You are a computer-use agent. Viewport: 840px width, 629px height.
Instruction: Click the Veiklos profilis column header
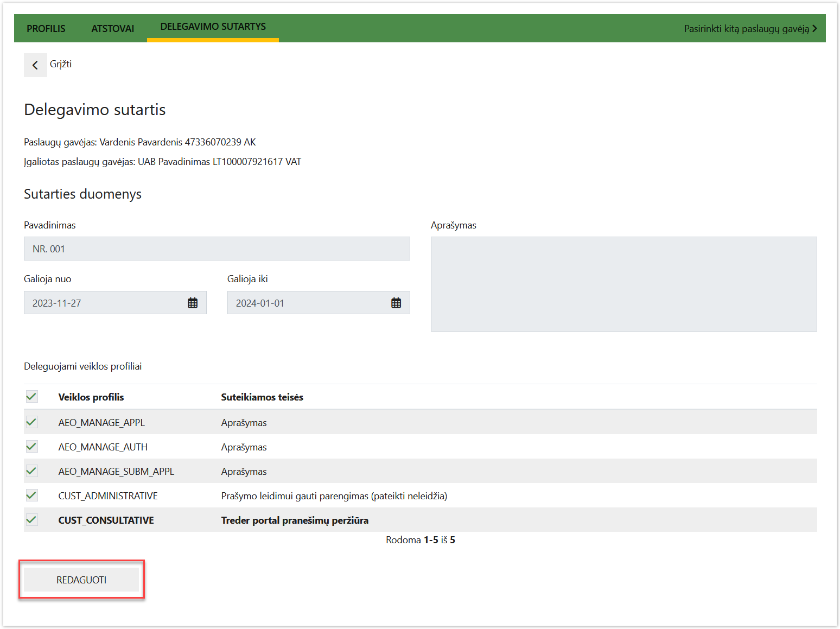click(91, 397)
